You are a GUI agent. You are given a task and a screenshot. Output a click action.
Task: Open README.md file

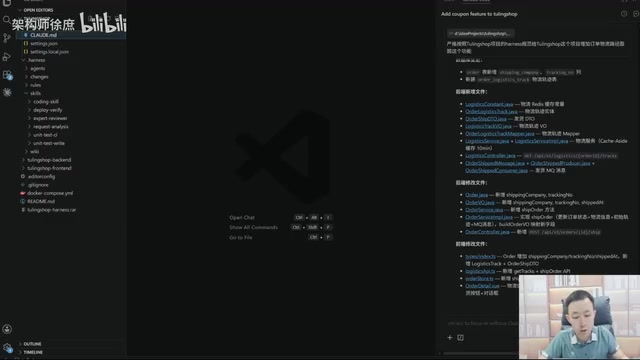[41, 201]
